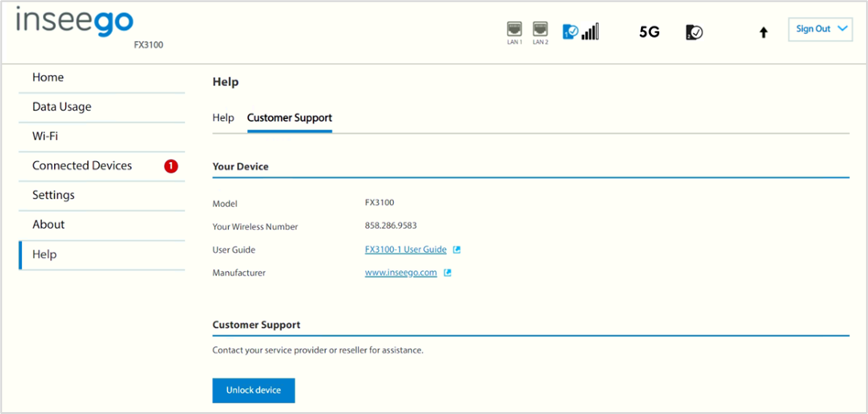The height and width of the screenshot is (414, 868).
Task: Click the Help page title
Action: [225, 82]
